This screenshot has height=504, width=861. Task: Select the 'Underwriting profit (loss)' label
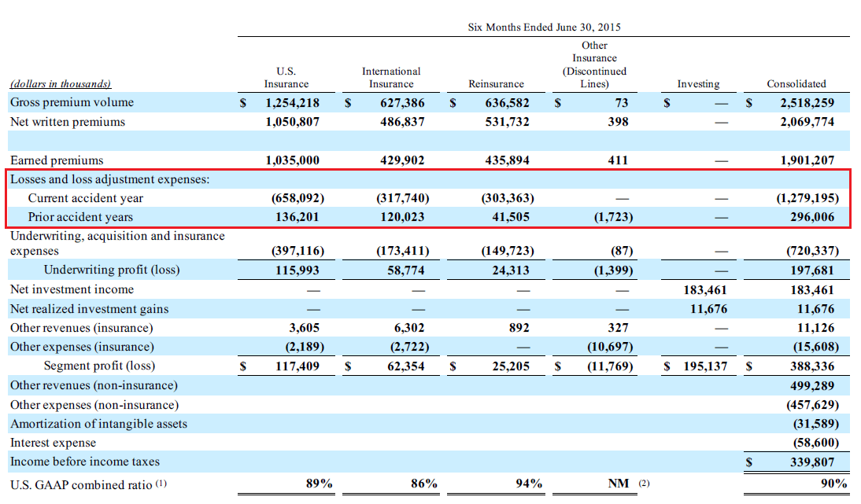112,270
